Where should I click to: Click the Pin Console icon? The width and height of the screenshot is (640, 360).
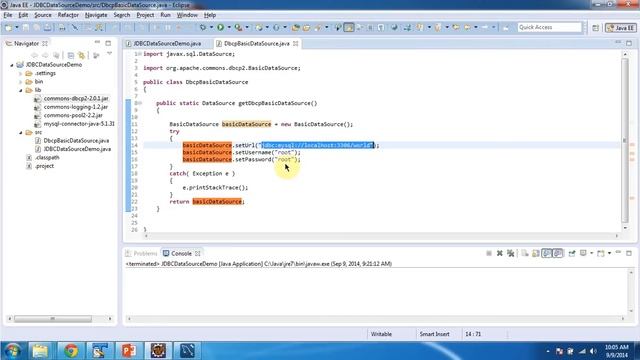coord(572,253)
